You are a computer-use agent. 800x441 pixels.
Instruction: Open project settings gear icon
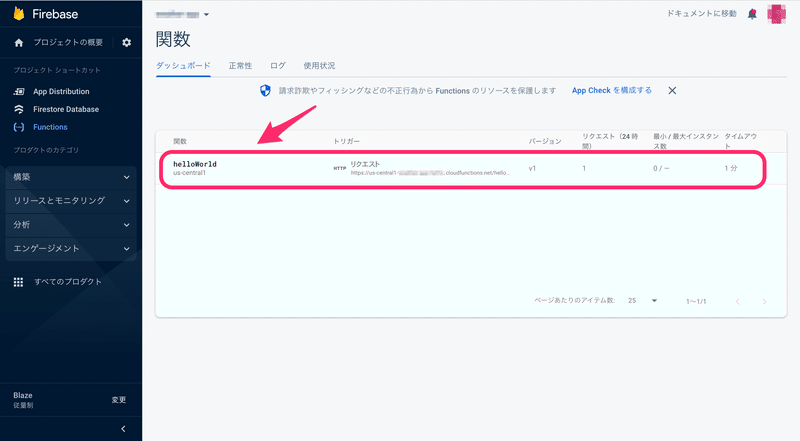tap(127, 42)
